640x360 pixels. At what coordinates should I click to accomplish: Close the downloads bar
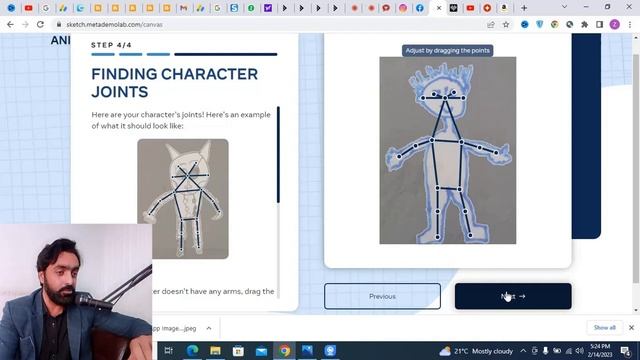tap(631, 328)
